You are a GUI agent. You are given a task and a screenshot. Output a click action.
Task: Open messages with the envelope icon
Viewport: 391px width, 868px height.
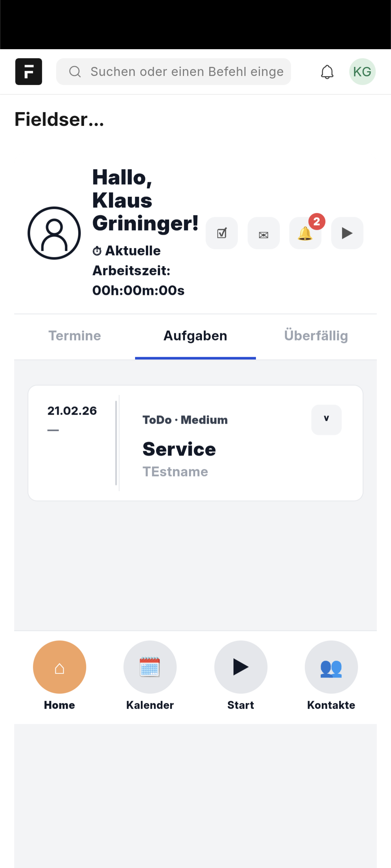(264, 233)
